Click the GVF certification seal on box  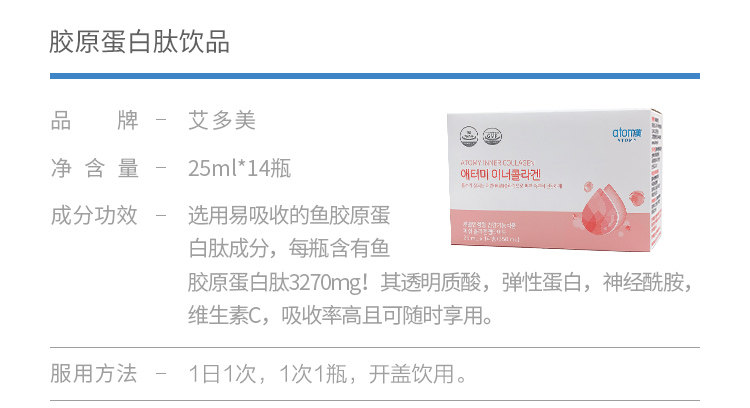492,137
